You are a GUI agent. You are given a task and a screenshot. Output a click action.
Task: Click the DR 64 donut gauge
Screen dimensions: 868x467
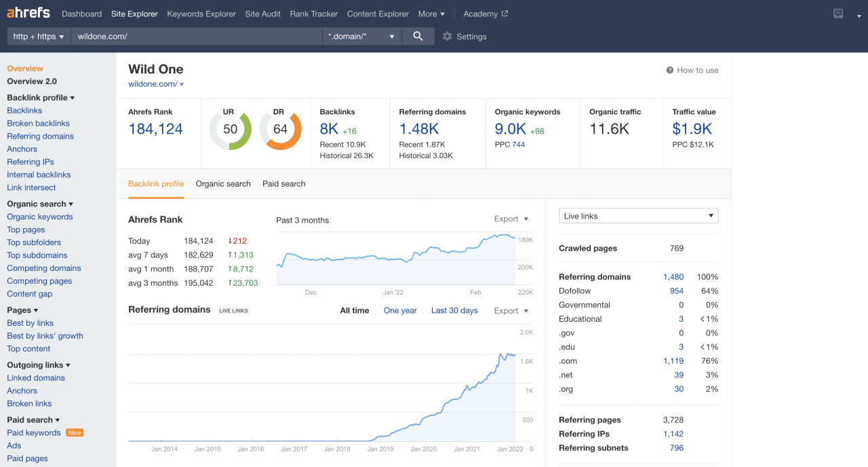click(280, 129)
